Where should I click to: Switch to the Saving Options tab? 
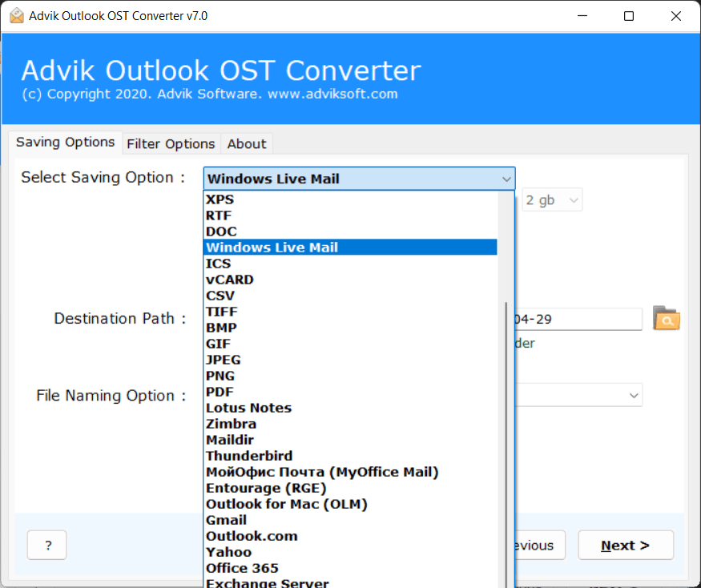(x=65, y=142)
